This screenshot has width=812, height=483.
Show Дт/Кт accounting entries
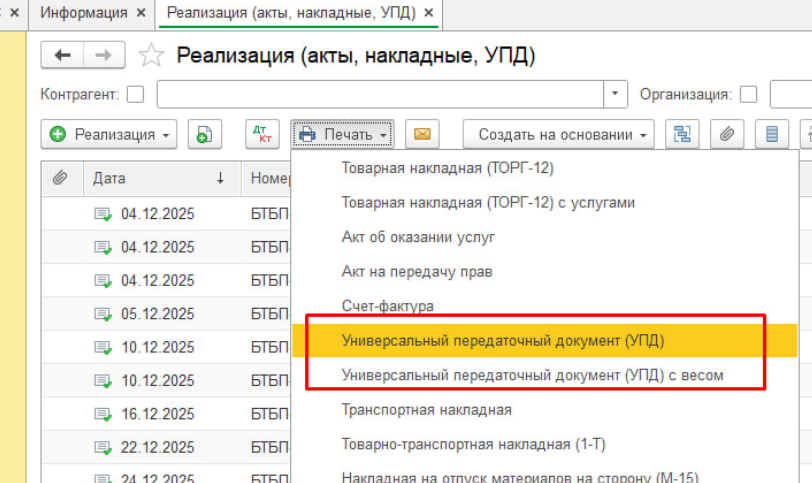[262, 134]
